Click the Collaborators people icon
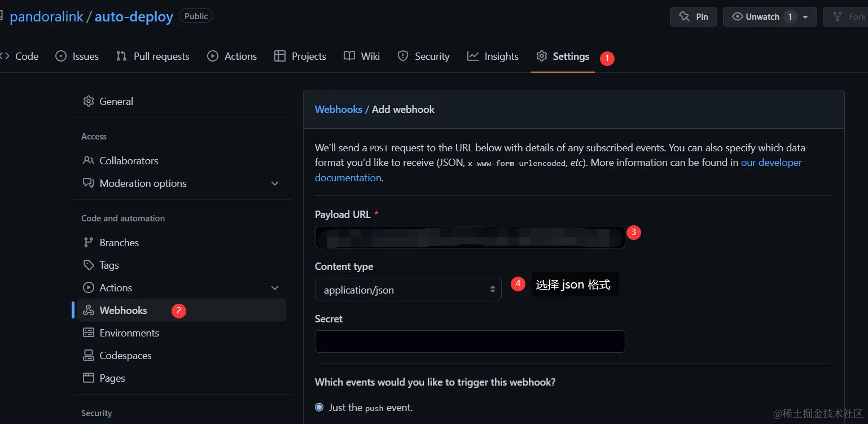The image size is (868, 424). [89, 160]
